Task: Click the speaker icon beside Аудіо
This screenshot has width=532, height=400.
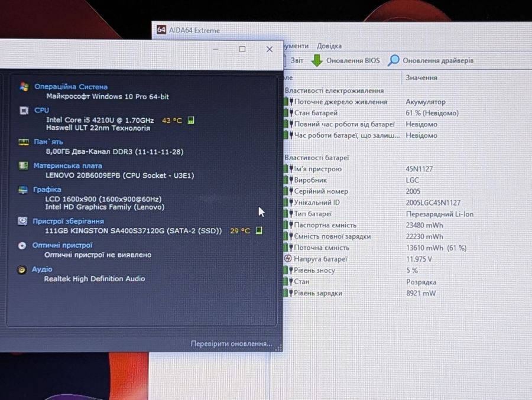Action: (x=22, y=270)
